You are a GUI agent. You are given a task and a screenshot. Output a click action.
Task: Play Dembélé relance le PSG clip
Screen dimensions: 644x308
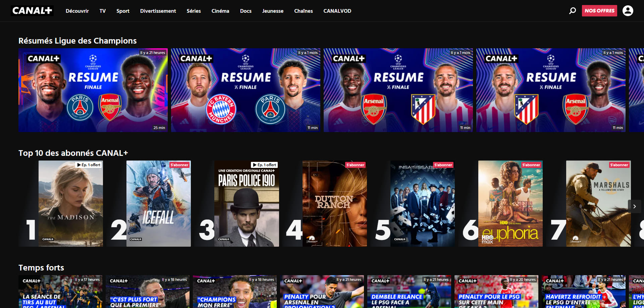click(x=409, y=292)
